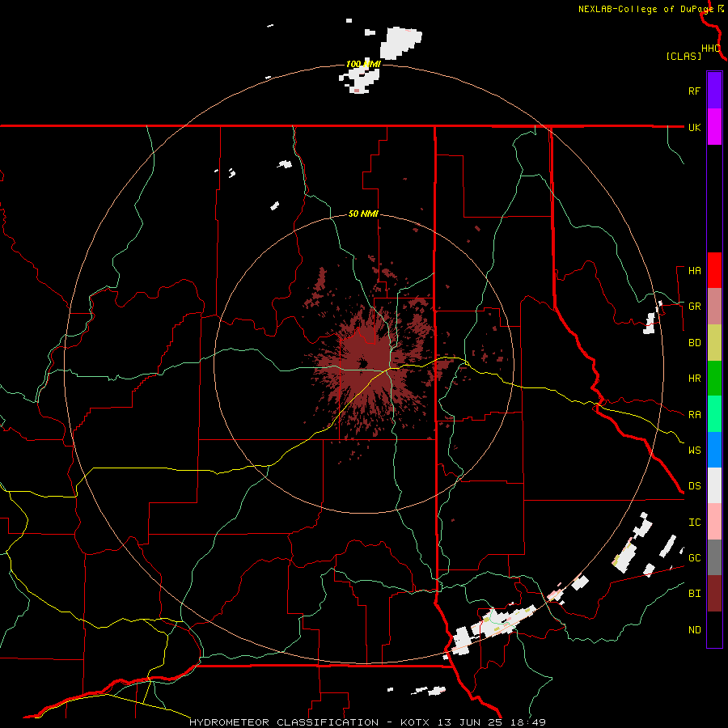
Task: Click the 50 NMI range ring label
Action: click(363, 214)
